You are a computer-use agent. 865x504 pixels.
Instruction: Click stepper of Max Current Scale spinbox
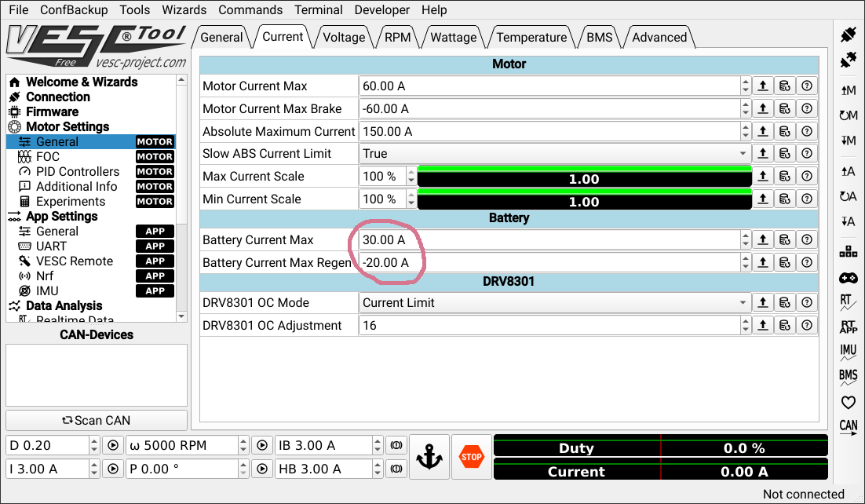point(411,176)
